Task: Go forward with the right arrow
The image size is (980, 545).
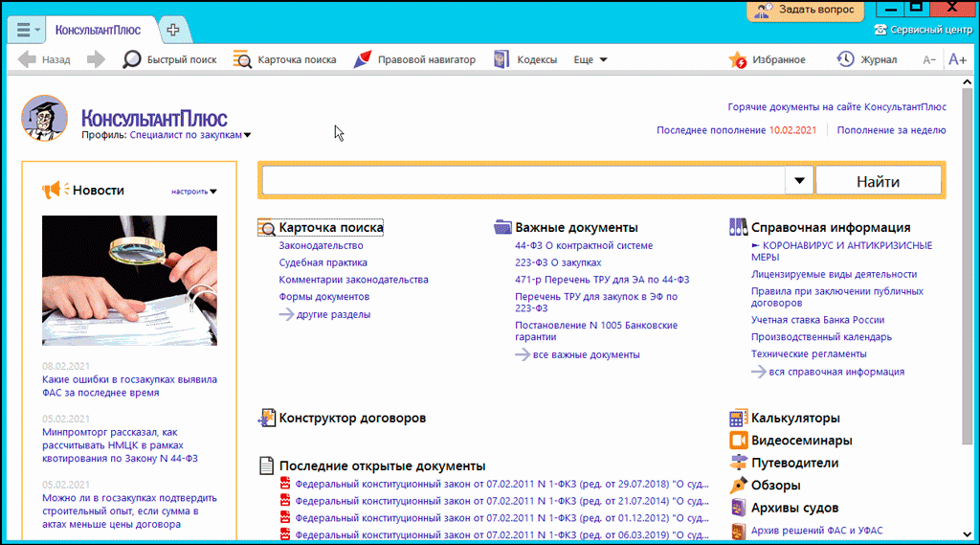Action: 96,59
